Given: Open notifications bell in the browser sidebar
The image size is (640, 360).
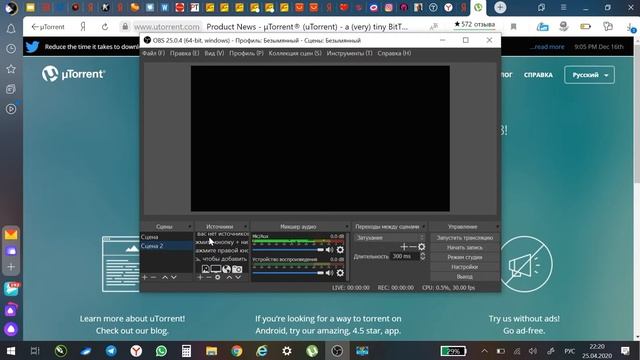Looking at the screenshot, I should [11, 29].
